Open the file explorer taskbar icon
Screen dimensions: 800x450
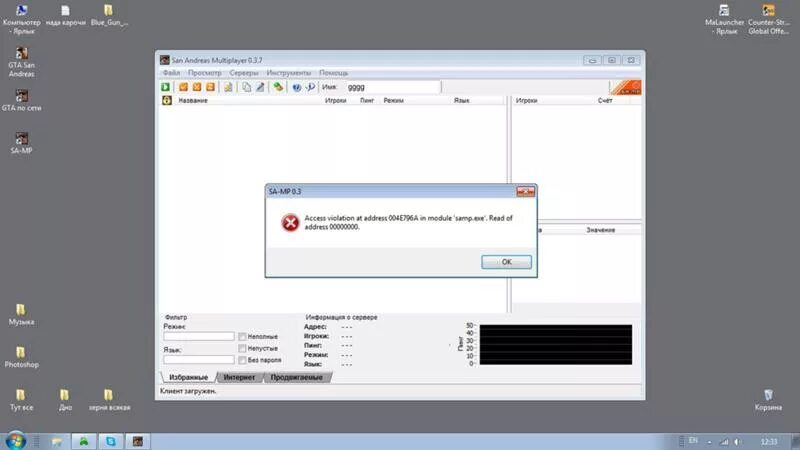point(57,441)
